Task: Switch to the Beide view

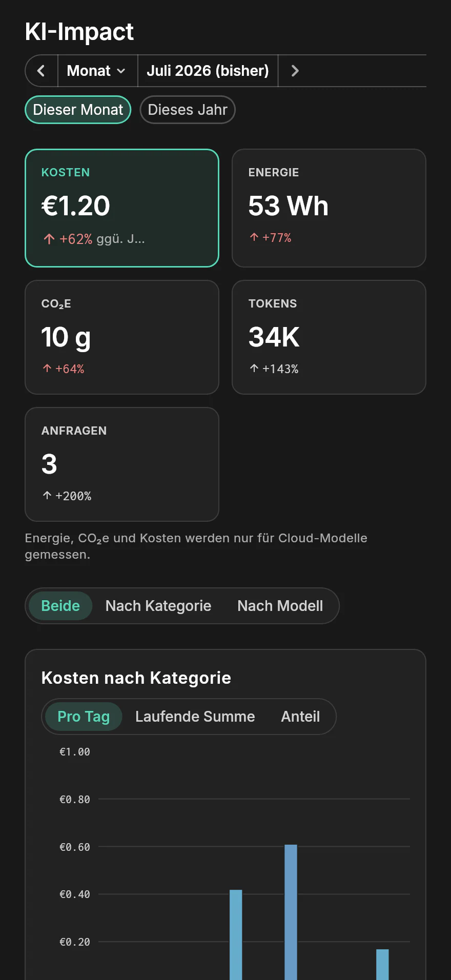Action: click(x=60, y=606)
